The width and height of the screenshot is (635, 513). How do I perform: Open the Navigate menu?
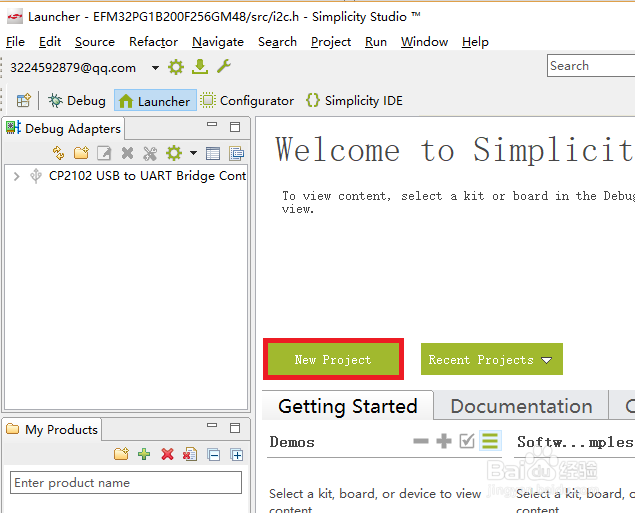[218, 42]
